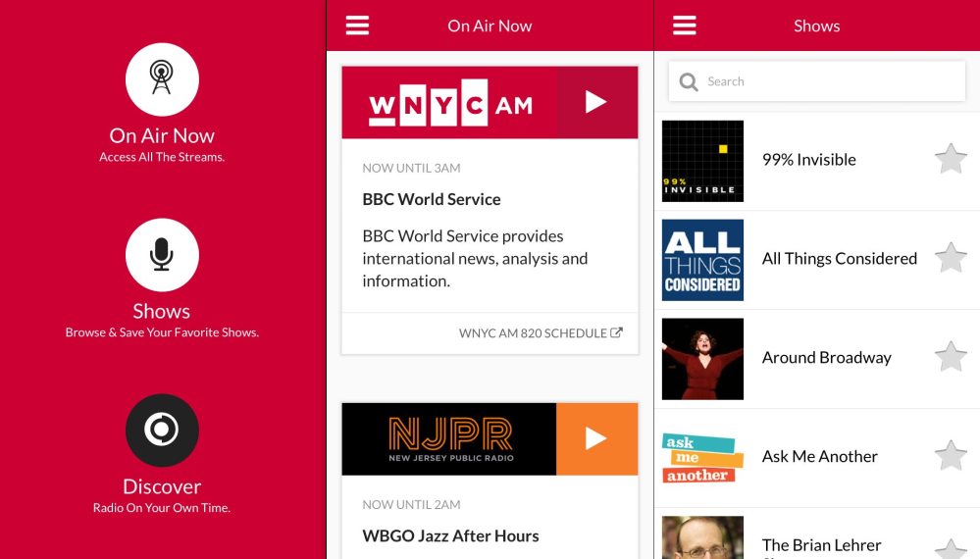Favorite 99% Invisible with its star
980x559 pixels.
point(951,159)
